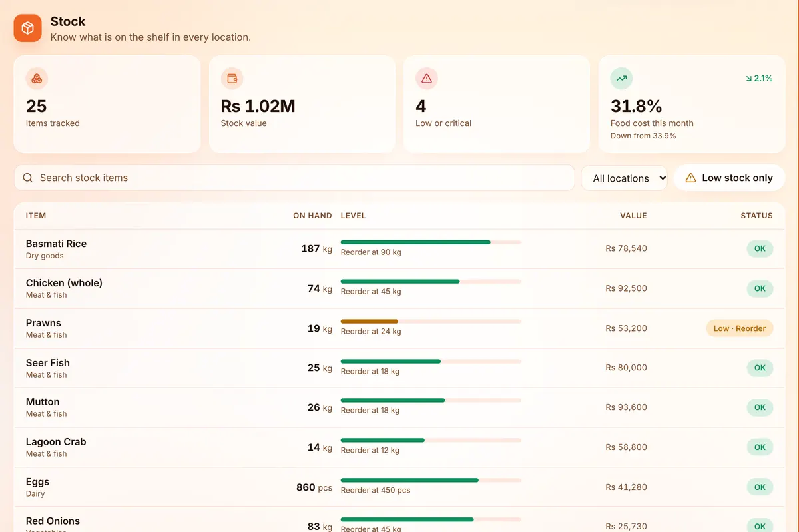Screen dimensions: 799x532
Task: Select the Mutton item name
Action: click(43, 402)
